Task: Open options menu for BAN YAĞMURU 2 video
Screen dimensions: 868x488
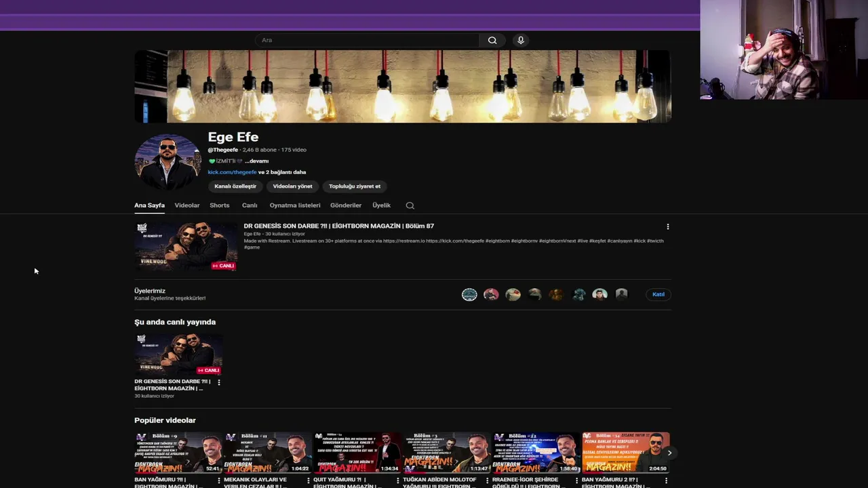Action: (x=666, y=481)
